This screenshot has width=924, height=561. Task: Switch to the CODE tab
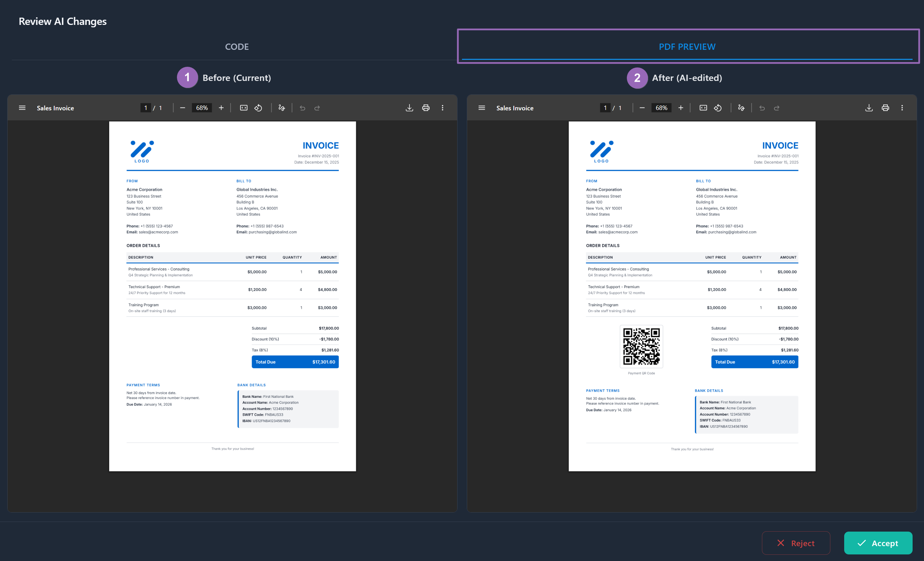(x=237, y=47)
